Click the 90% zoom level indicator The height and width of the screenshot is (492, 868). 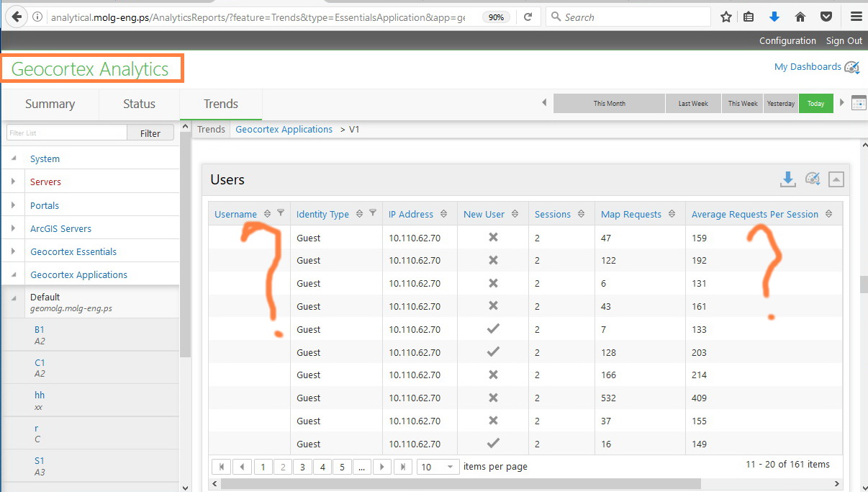(497, 17)
